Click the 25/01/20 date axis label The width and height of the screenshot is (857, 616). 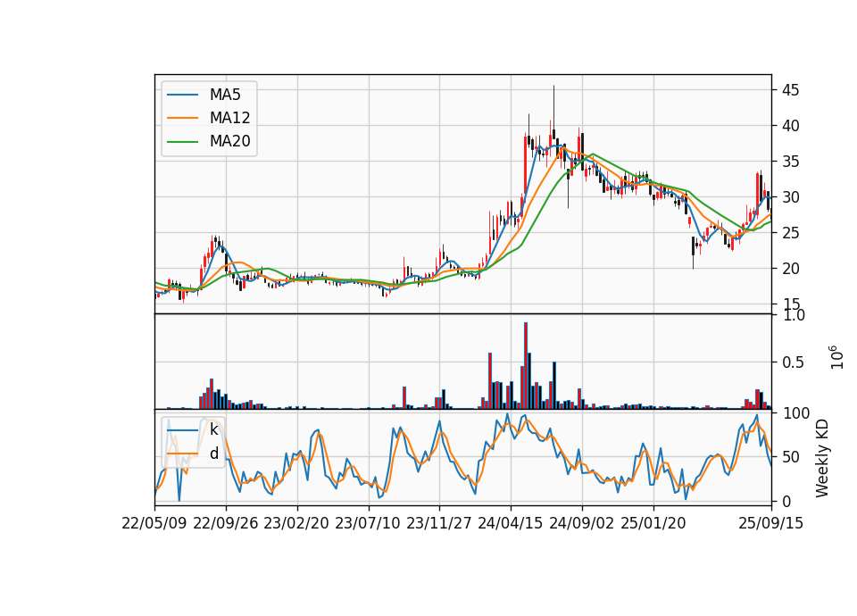pyautogui.click(x=653, y=523)
